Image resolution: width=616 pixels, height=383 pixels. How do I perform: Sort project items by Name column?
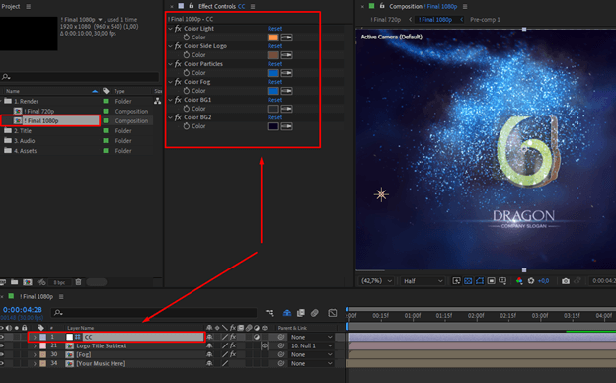click(x=13, y=91)
